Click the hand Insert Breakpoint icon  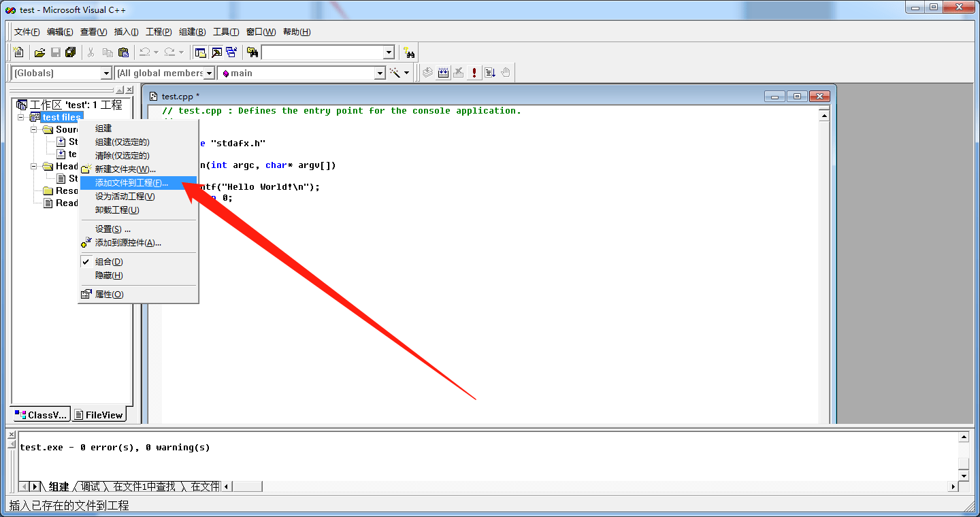coord(506,73)
